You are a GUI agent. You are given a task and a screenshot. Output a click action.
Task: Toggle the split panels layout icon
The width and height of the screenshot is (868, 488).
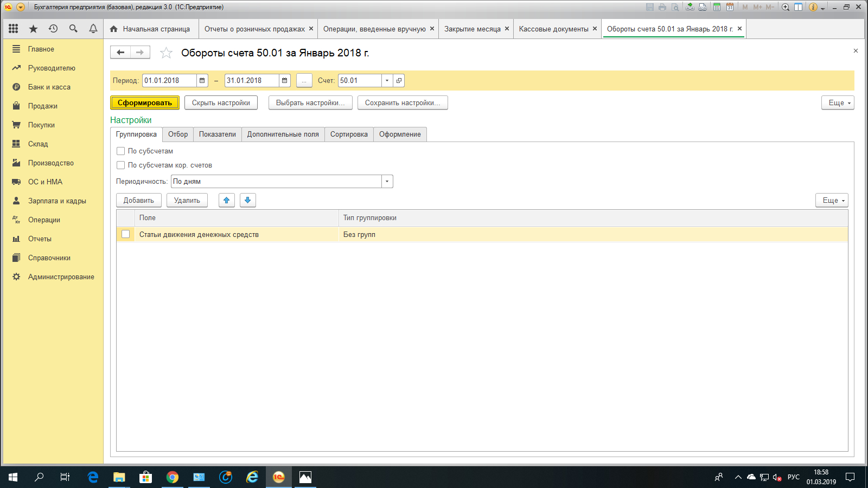click(799, 7)
